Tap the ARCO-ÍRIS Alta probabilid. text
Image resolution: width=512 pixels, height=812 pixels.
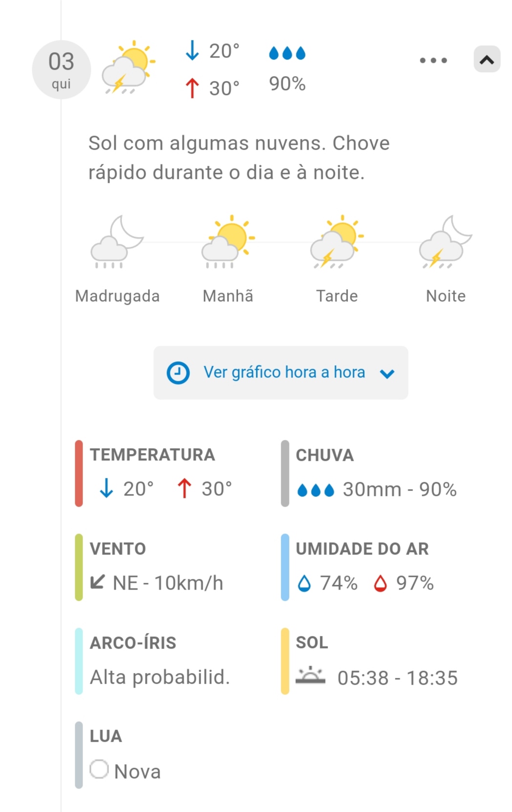[160, 677]
